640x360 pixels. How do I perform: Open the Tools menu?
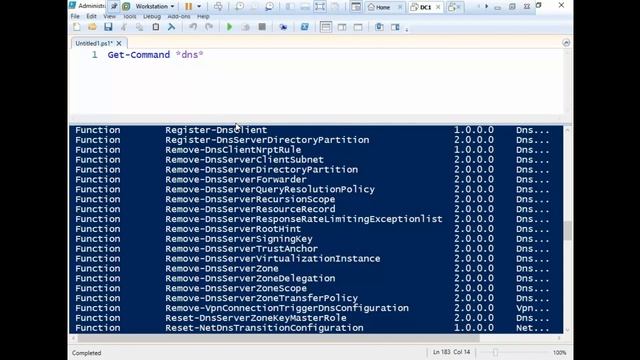130,16
